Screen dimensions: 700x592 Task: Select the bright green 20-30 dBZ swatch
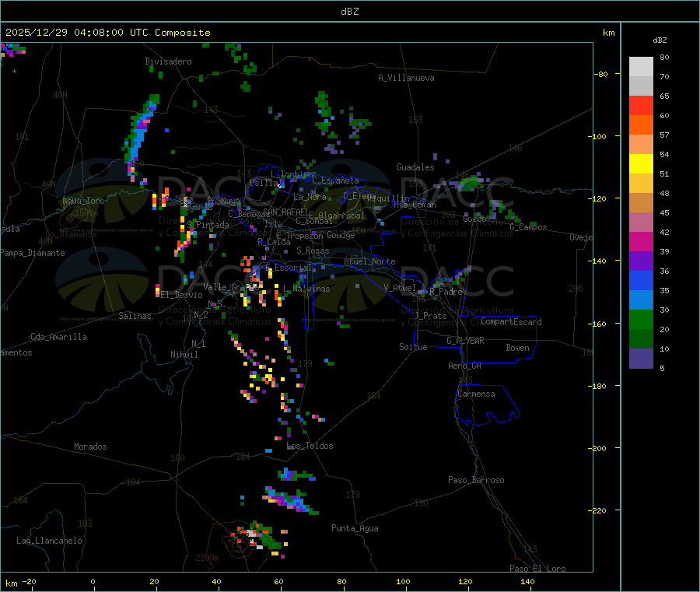[641, 319]
